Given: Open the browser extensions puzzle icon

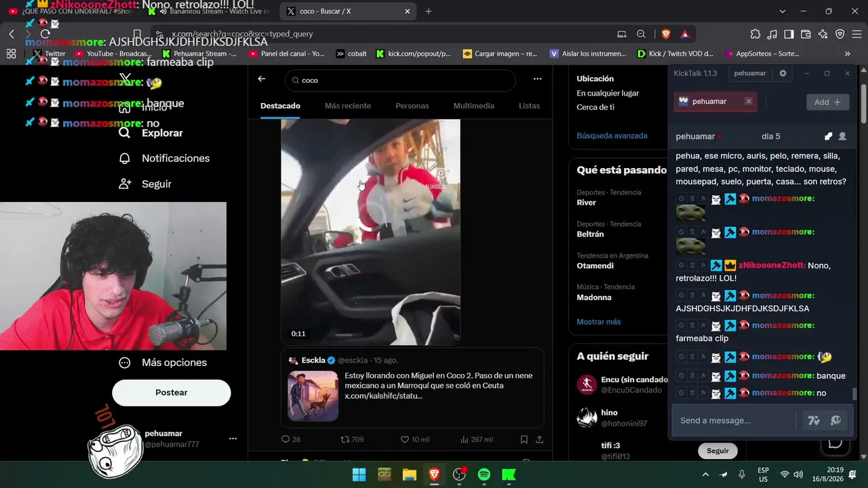Looking at the screenshot, I should click(755, 34).
